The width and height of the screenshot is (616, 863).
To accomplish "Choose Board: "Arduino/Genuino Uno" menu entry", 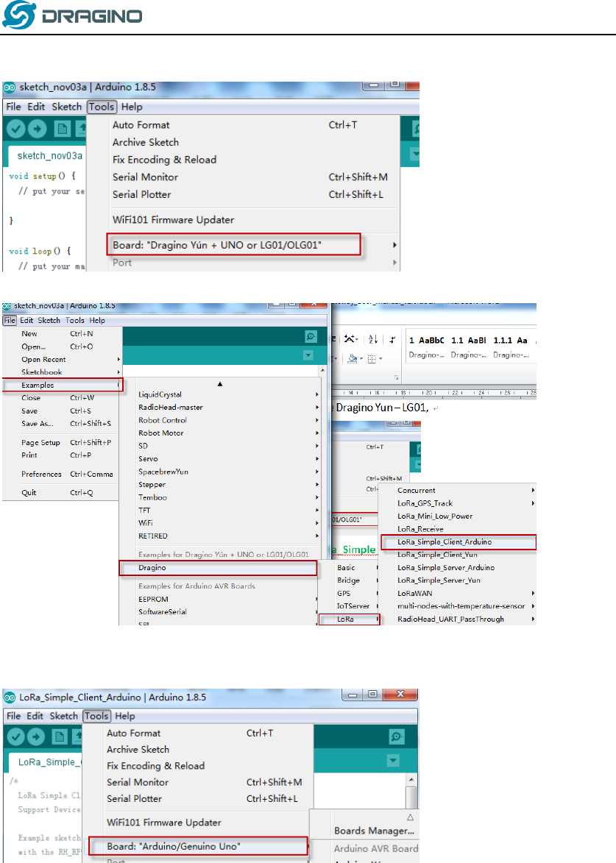I will (198, 847).
